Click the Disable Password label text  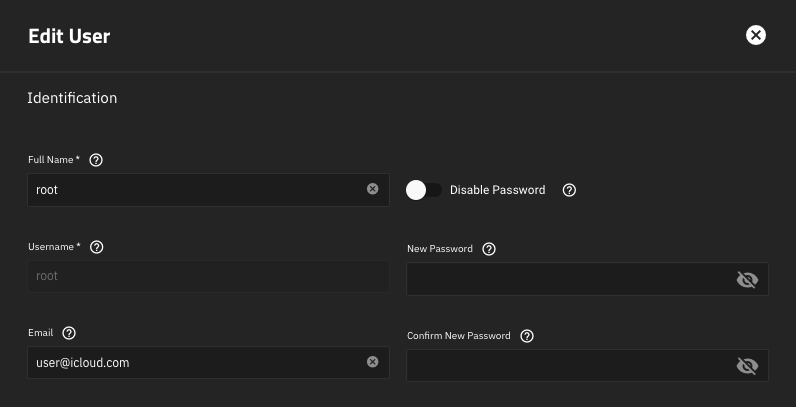497,190
